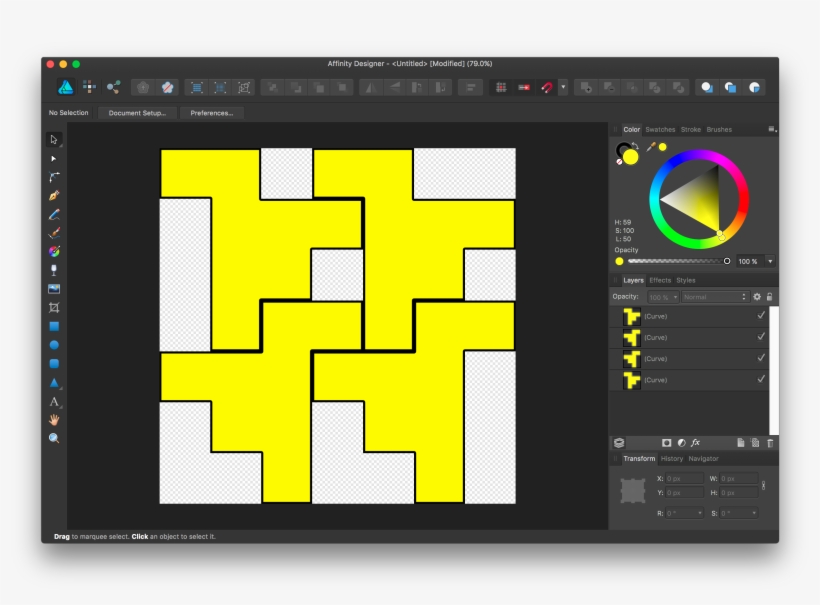Image resolution: width=820 pixels, height=605 pixels.
Task: Toggle the magnet snapping icon
Action: (546, 88)
